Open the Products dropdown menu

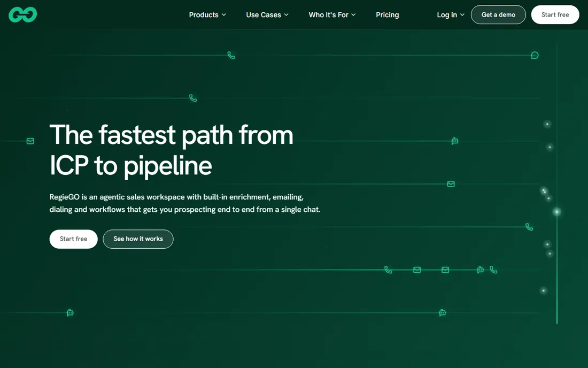pyautogui.click(x=207, y=14)
